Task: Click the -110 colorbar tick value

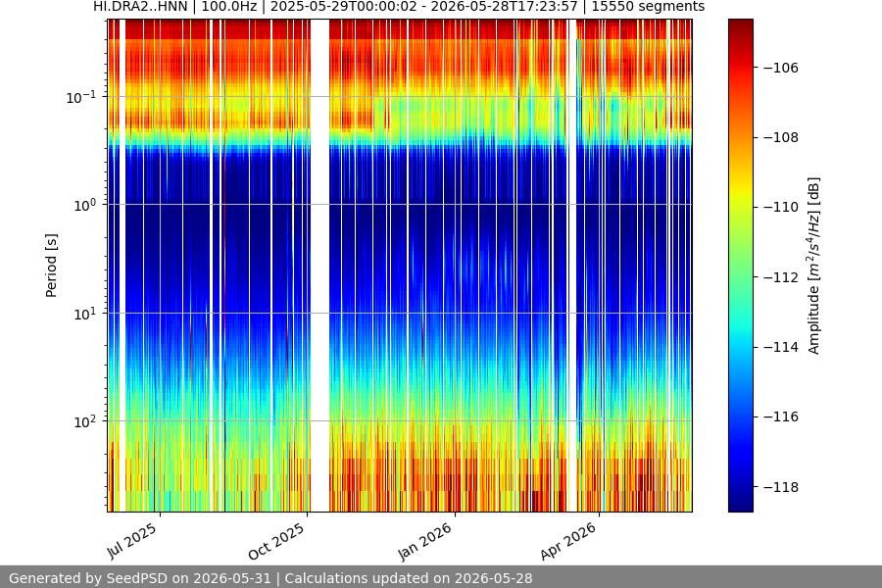Action: [781, 207]
